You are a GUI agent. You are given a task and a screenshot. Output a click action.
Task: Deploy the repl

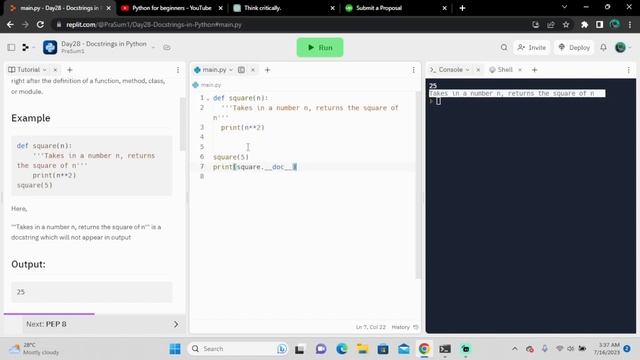[574, 47]
